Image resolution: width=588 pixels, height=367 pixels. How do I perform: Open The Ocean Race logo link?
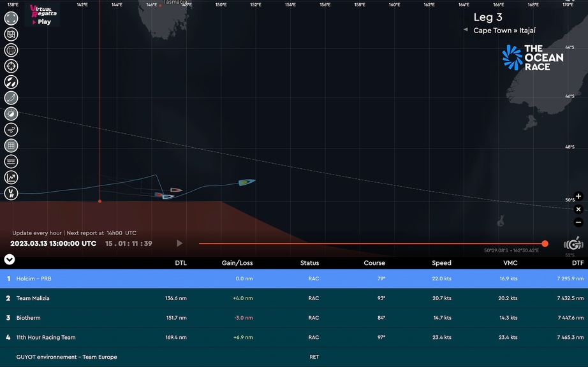533,57
